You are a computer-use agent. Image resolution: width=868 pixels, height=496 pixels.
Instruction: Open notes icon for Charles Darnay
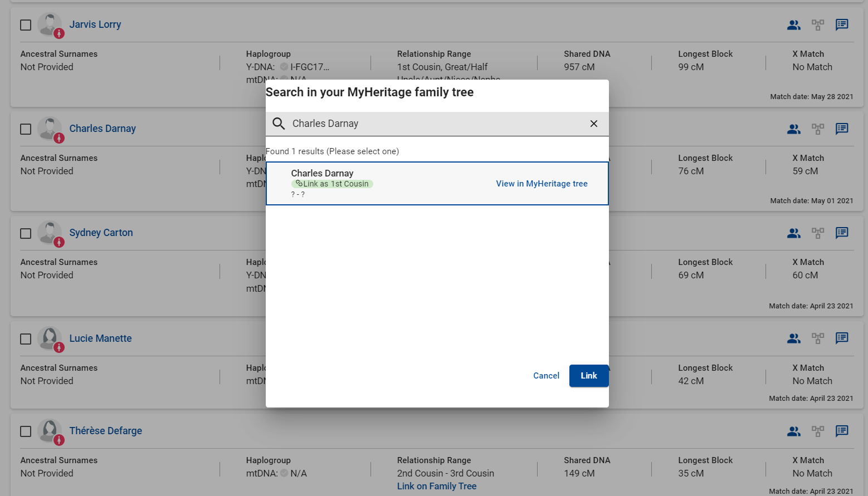point(842,129)
